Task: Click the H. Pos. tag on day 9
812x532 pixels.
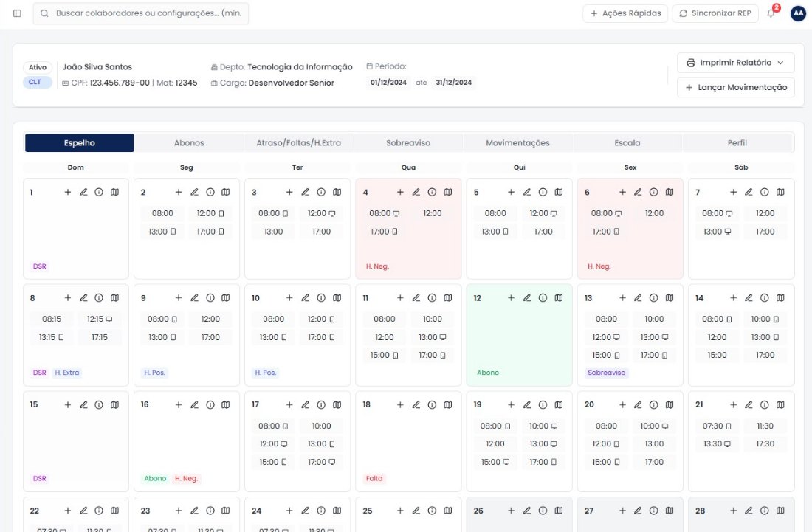Action: 154,373
